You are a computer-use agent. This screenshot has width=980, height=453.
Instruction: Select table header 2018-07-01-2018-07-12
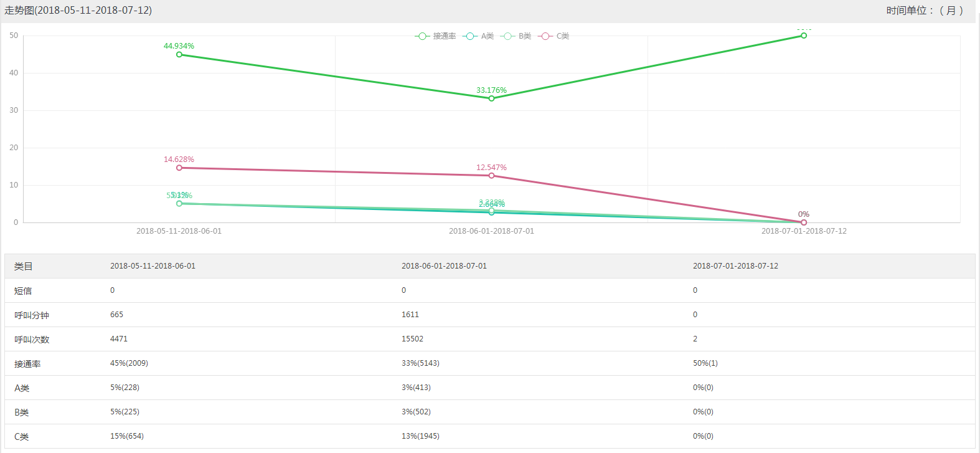[x=735, y=266]
